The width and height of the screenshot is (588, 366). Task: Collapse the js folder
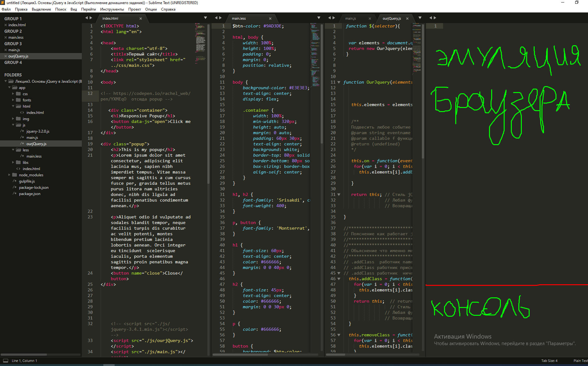coord(13,125)
